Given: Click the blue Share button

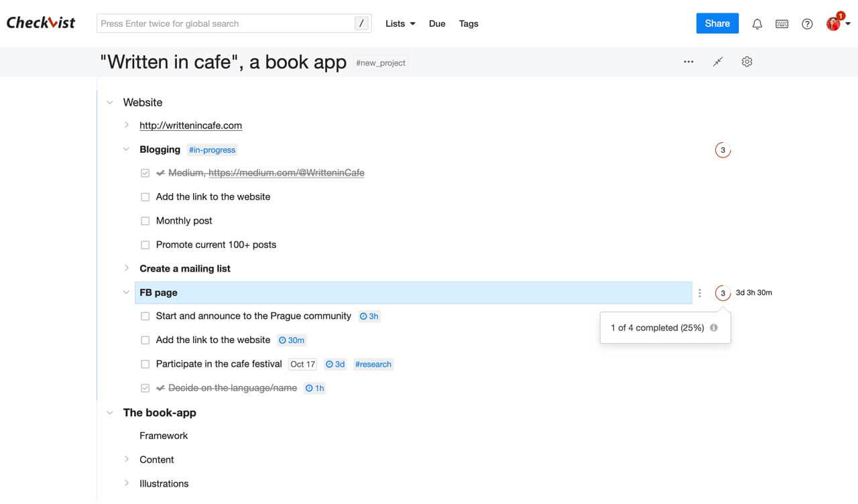Looking at the screenshot, I should coord(717,23).
